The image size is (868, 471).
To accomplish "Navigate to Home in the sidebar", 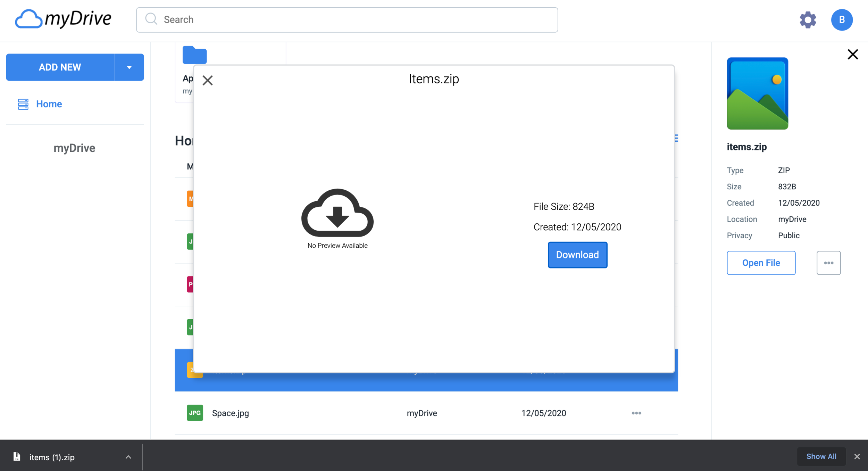I will 49,104.
